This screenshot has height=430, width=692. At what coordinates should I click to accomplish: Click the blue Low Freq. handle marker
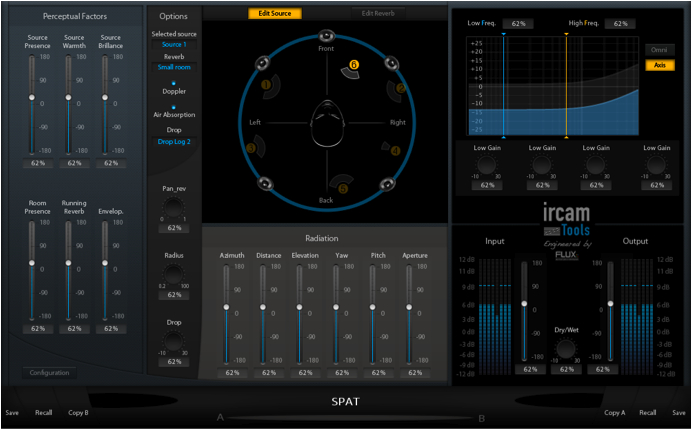click(x=504, y=34)
